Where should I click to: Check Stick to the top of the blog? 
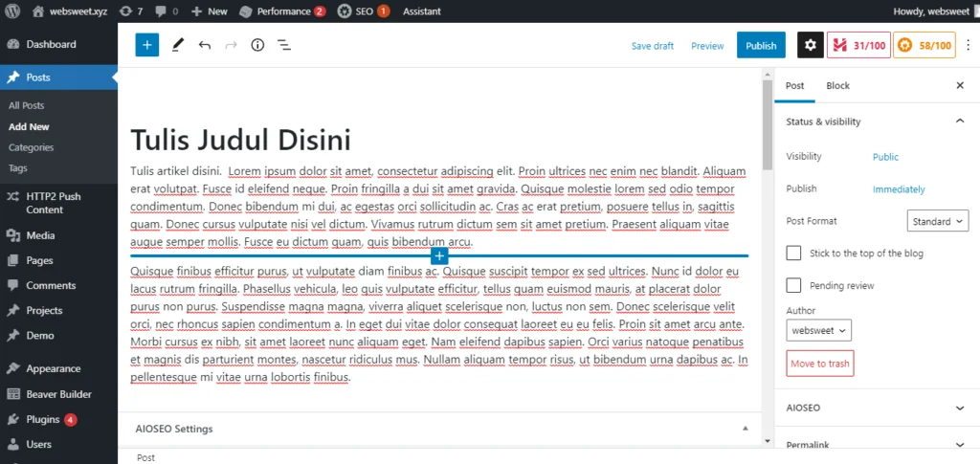pyautogui.click(x=793, y=253)
